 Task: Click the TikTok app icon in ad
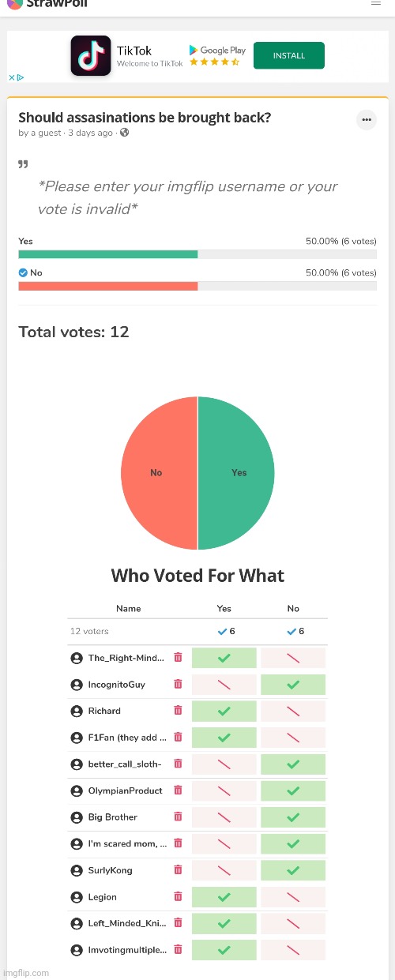91,56
